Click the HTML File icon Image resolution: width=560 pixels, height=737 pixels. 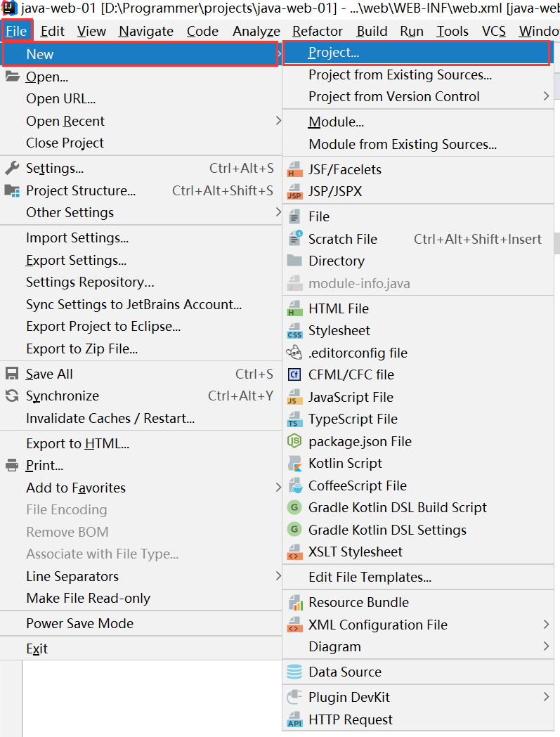[x=294, y=308]
